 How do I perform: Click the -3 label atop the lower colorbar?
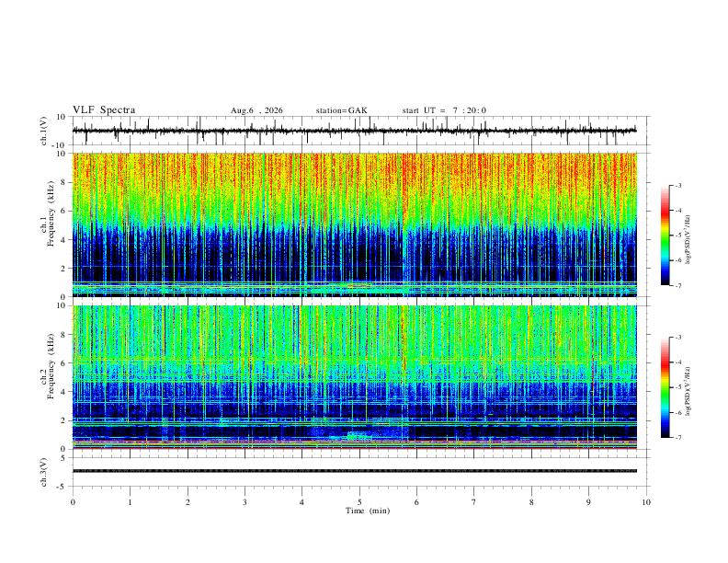point(677,338)
